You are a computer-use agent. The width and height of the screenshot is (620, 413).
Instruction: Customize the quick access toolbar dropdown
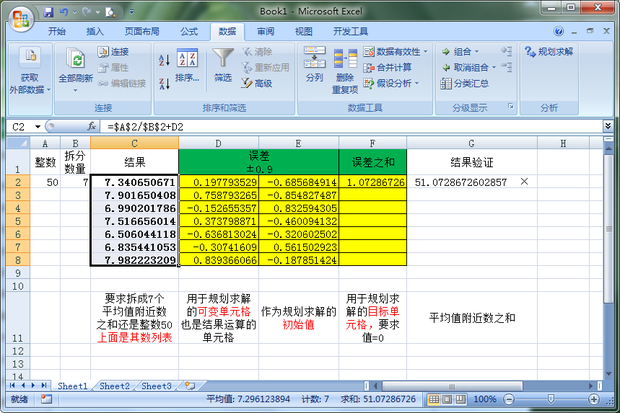click(x=132, y=12)
